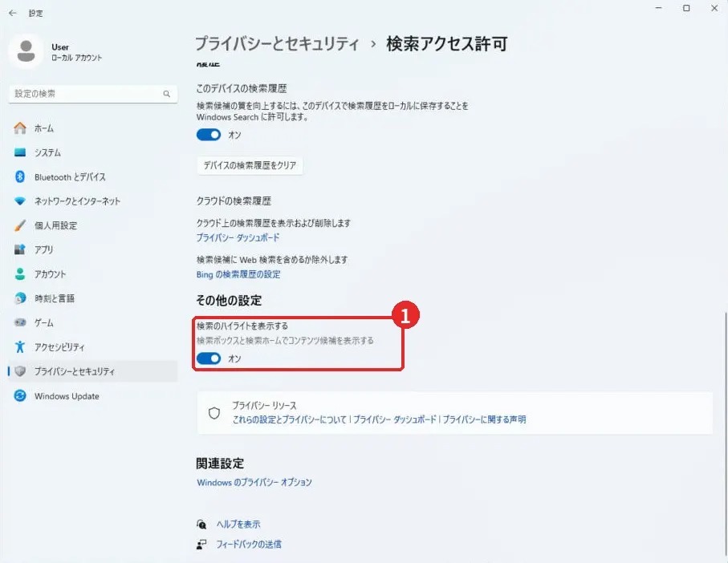Click the feedback icon beside フィードバックの送信
Image resolution: width=728 pixels, height=563 pixels.
(201, 545)
